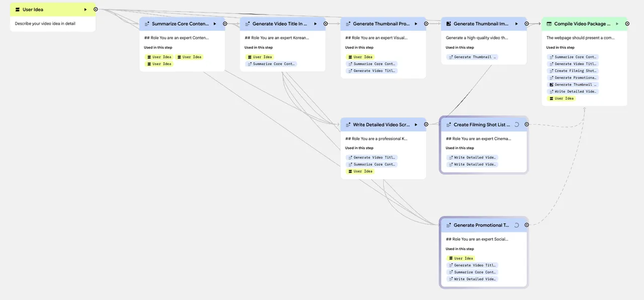Click the User Idea node output port
The height and width of the screenshot is (300, 644).
tap(96, 10)
